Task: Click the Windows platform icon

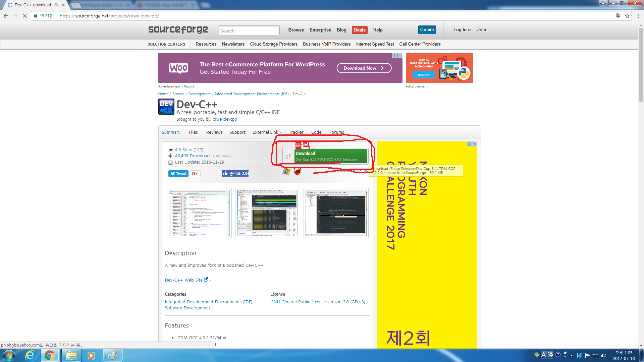Action: pyautogui.click(x=286, y=172)
